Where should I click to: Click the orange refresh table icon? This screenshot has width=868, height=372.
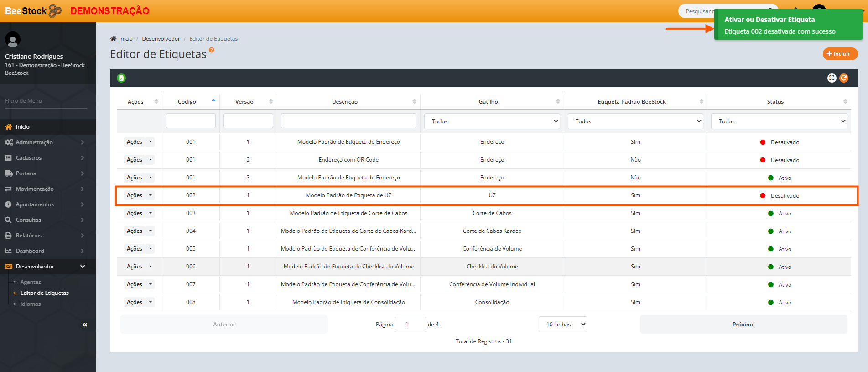tap(844, 78)
